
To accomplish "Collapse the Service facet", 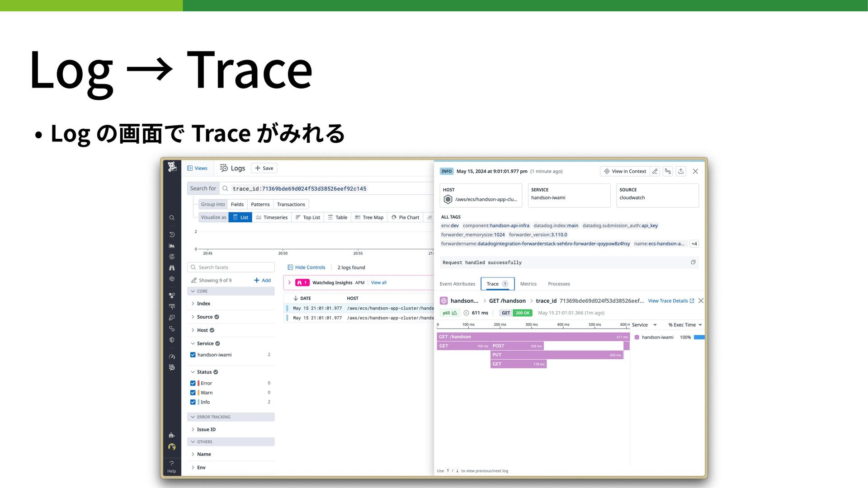I will (x=205, y=343).
